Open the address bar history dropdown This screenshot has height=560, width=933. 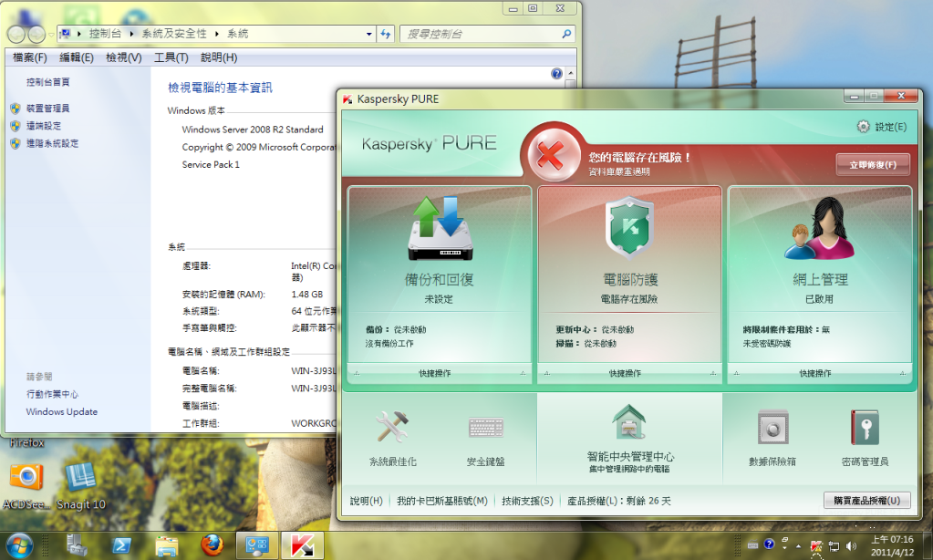(369, 34)
